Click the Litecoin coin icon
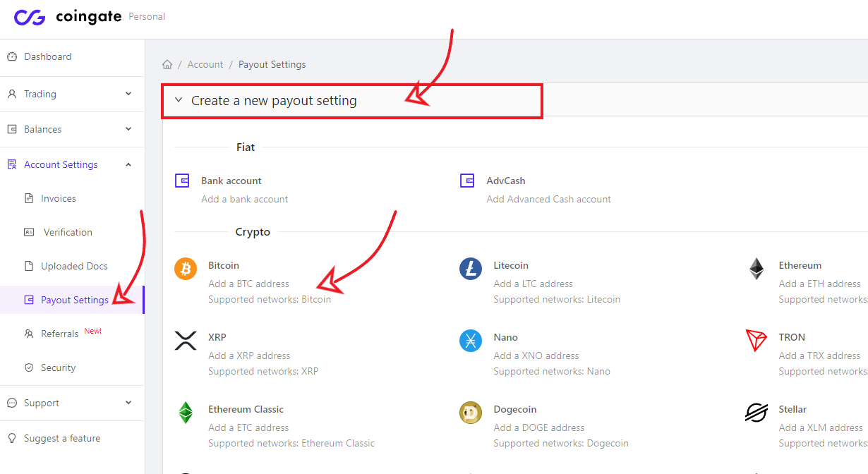Screen dimensions: 868x474 coord(471,269)
